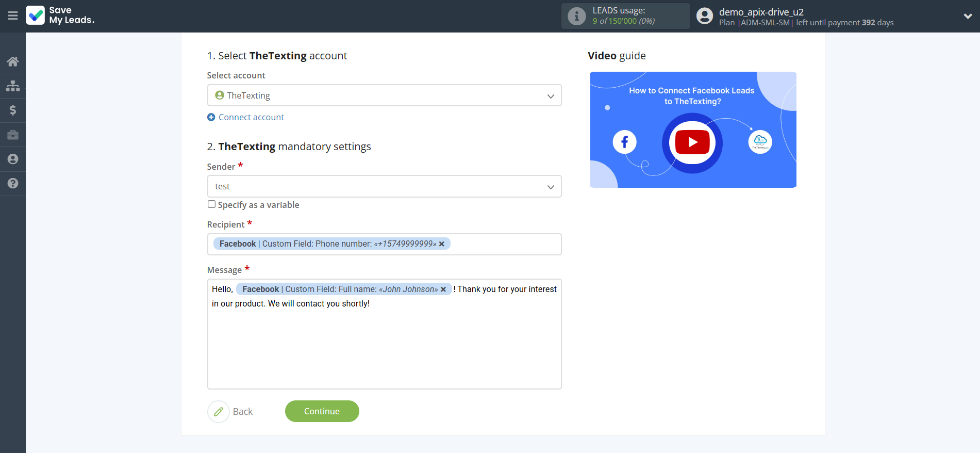Go to Home from the sidebar

tap(13, 61)
